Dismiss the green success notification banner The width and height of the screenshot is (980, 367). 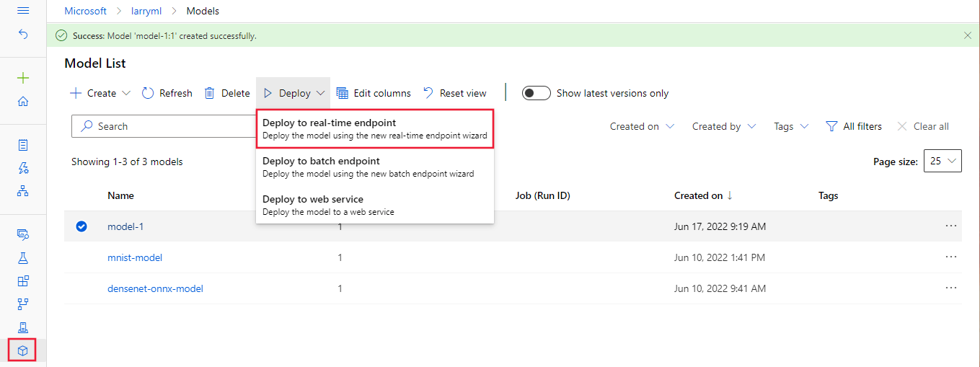pyautogui.click(x=968, y=35)
